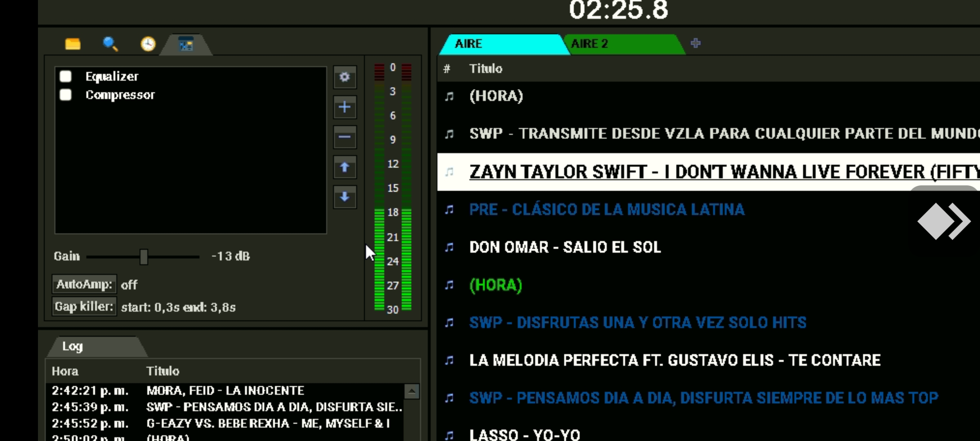Click the Gain slider handle
The width and height of the screenshot is (980, 441).
(144, 257)
